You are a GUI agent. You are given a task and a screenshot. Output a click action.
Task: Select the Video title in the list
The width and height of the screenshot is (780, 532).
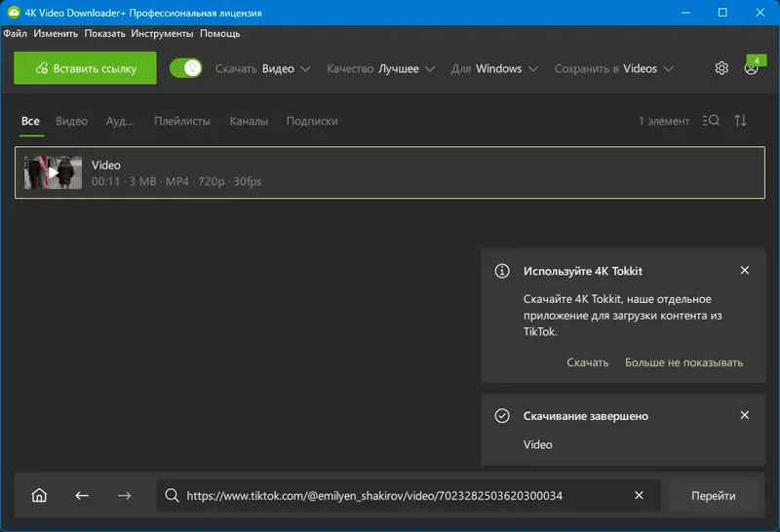pyautogui.click(x=106, y=165)
